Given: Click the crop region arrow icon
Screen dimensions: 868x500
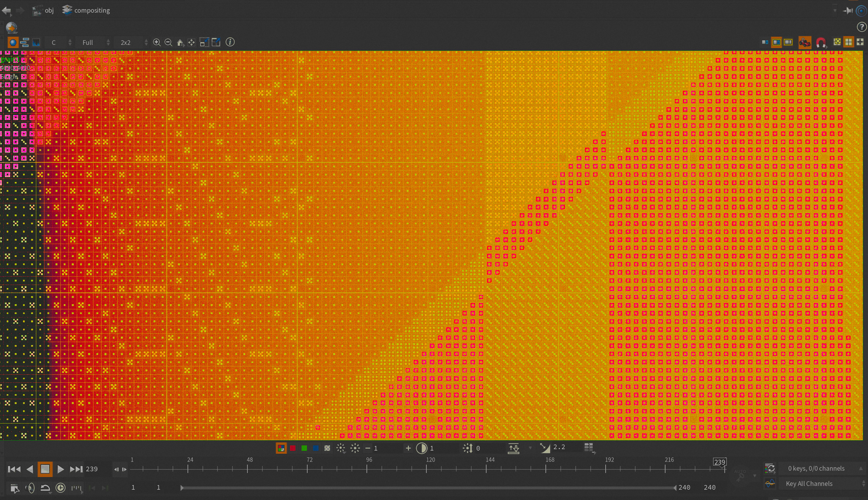Looking at the screenshot, I should 216,42.
